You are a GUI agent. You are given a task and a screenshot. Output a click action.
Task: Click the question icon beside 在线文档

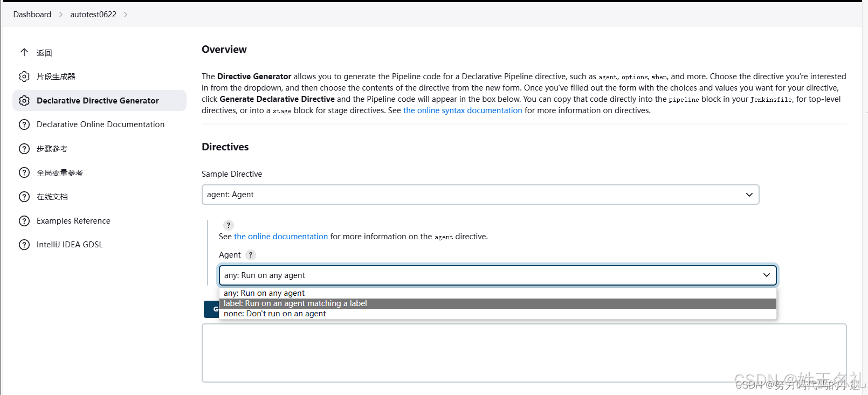click(x=24, y=197)
